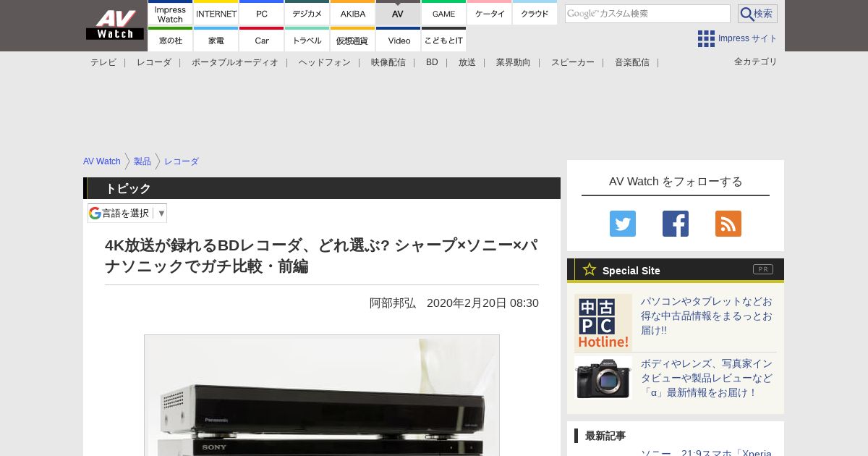Open the 映像配信 category
This screenshot has height=456, width=868.
coord(388,62)
